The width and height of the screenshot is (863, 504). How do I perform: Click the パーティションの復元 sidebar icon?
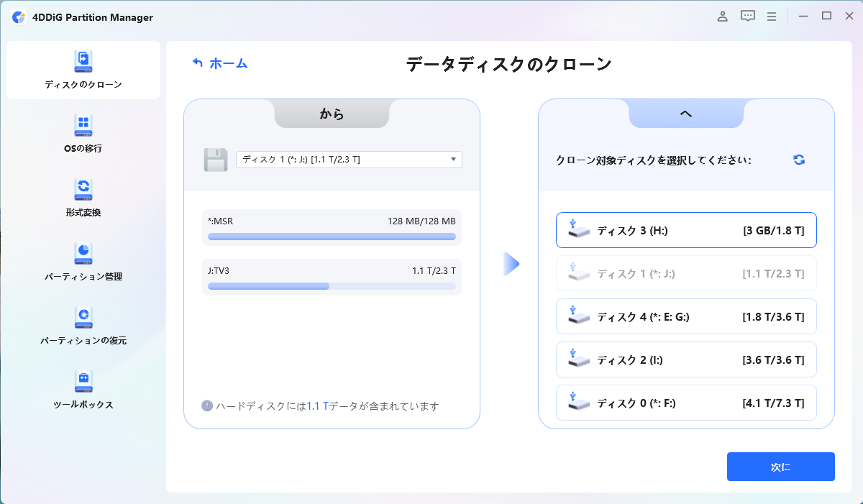tap(83, 317)
